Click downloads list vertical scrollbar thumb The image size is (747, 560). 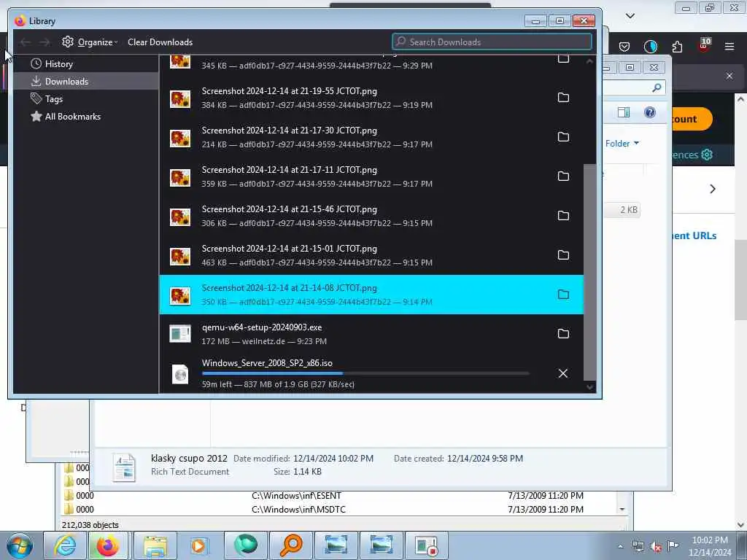click(589, 273)
